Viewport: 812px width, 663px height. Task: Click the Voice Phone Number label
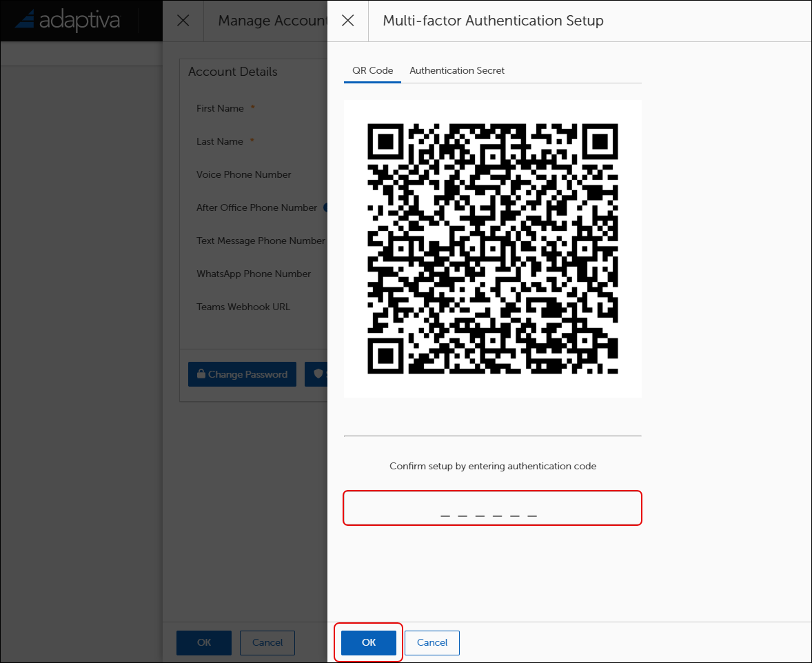pos(243,174)
